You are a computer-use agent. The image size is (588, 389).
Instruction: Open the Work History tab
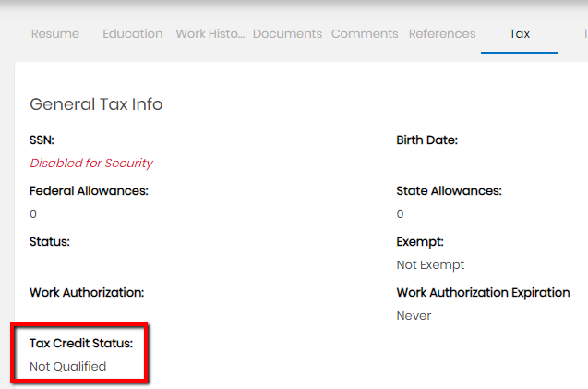tap(210, 34)
